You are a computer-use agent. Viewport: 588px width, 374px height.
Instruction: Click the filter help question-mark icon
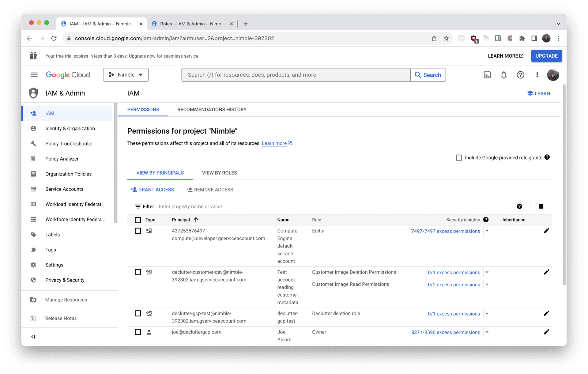519,206
